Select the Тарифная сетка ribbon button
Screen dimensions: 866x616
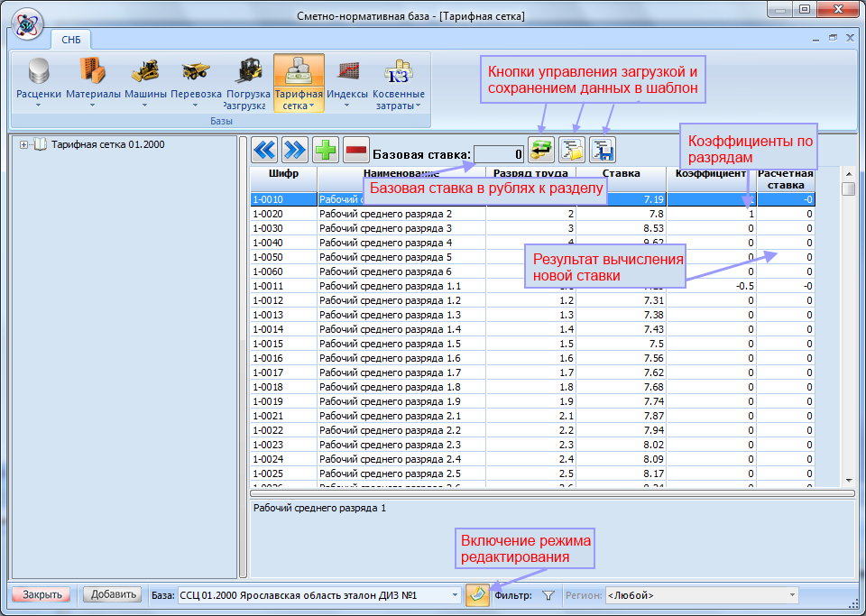coord(299,83)
